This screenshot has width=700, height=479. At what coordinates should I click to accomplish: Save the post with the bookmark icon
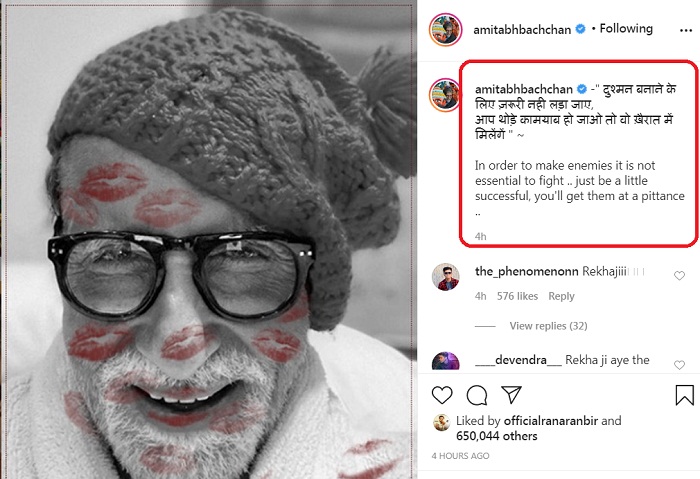coord(684,395)
